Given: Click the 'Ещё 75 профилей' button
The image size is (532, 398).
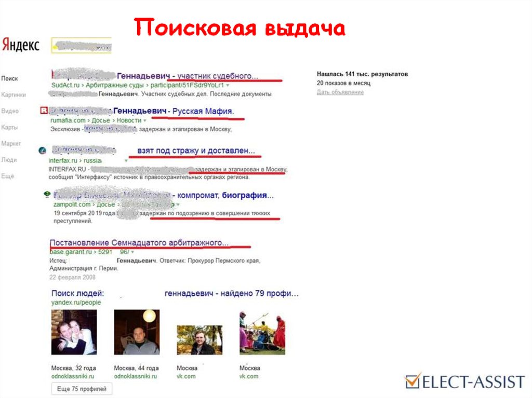Looking at the screenshot, I should click(x=82, y=389).
